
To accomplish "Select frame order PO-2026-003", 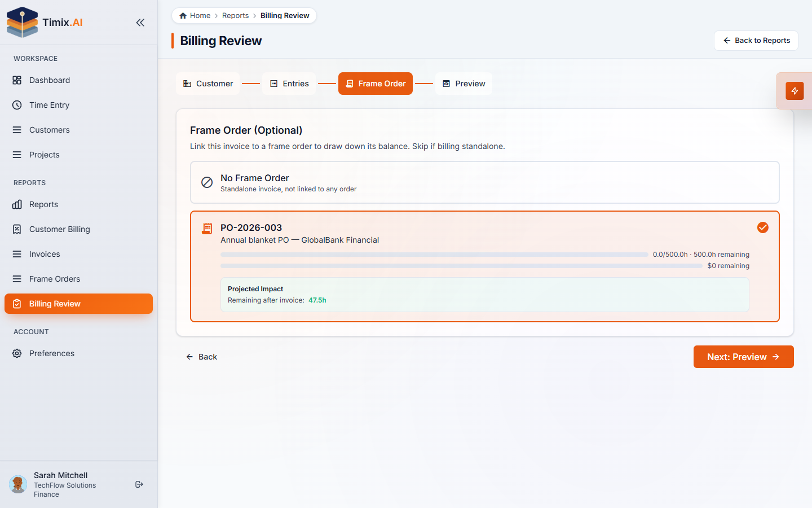I will 485,266.
